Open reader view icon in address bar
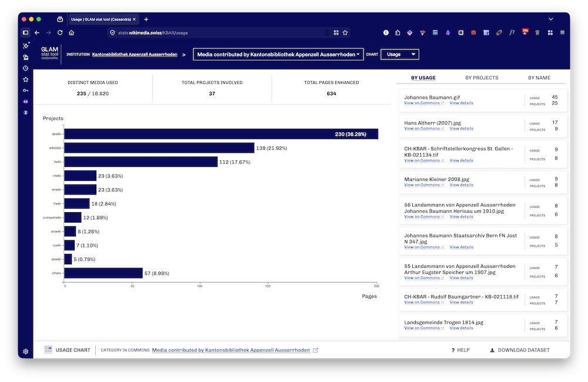588x382 pixels. point(327,32)
